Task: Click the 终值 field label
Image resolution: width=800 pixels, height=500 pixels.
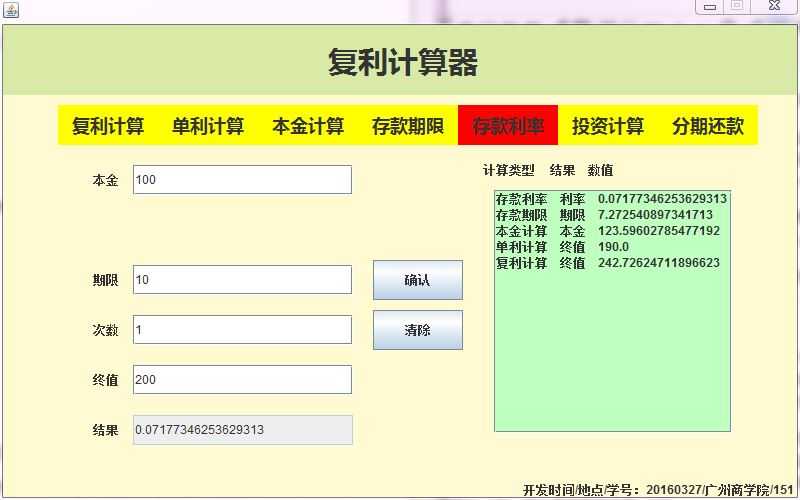Action: 105,380
